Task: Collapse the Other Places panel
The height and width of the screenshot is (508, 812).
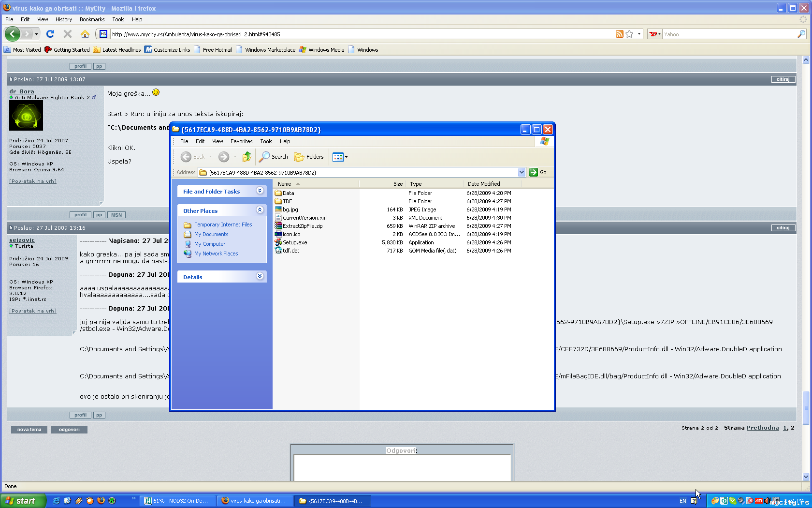Action: (x=260, y=210)
